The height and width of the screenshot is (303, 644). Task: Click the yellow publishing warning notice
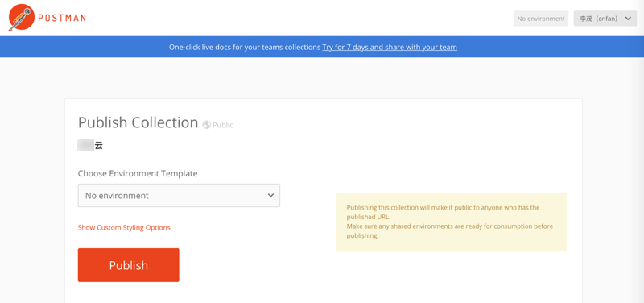pyautogui.click(x=452, y=222)
